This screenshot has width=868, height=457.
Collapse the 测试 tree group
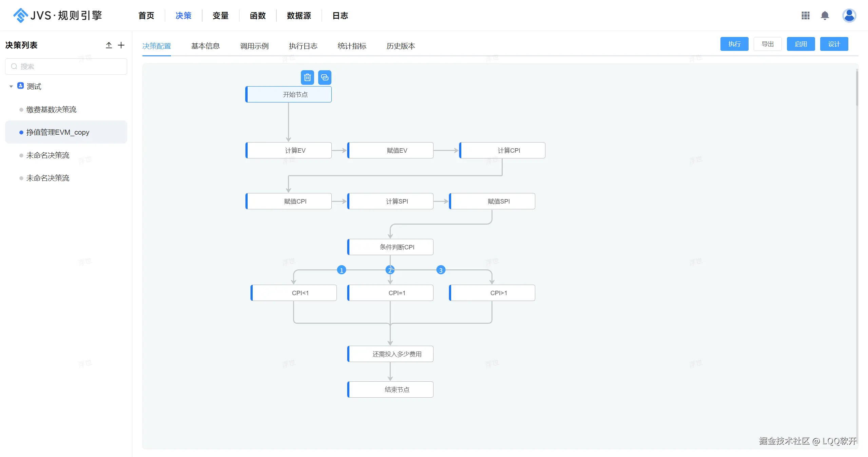click(11, 87)
